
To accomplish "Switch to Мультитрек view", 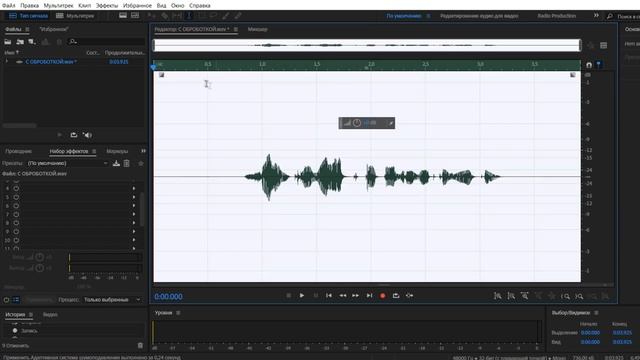I will click(x=75, y=16).
